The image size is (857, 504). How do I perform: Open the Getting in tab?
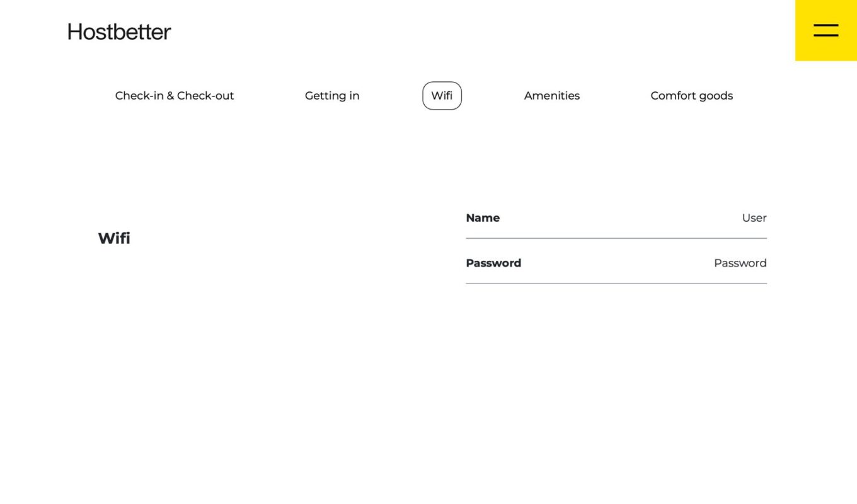tap(332, 96)
